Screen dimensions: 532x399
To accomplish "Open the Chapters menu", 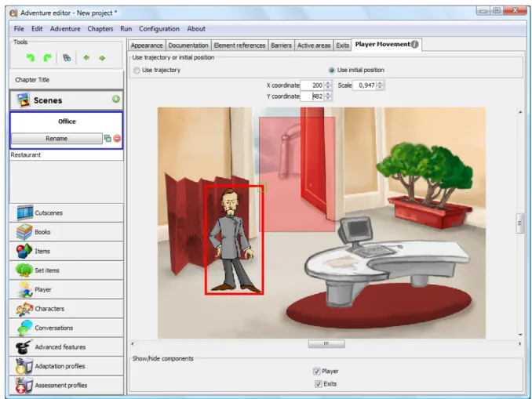I will coord(100,29).
